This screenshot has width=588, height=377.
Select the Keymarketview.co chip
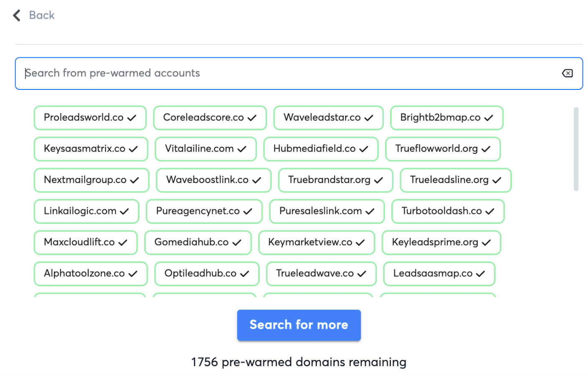click(316, 242)
